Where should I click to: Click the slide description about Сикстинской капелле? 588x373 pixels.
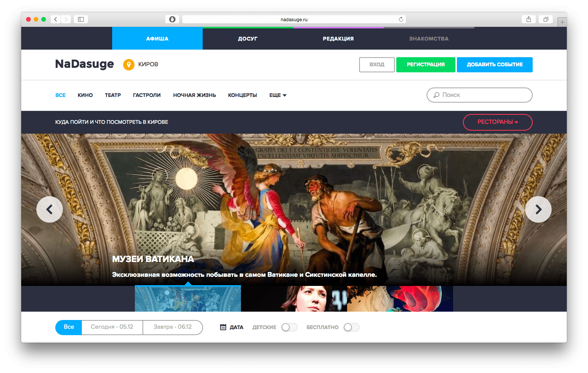click(x=244, y=275)
